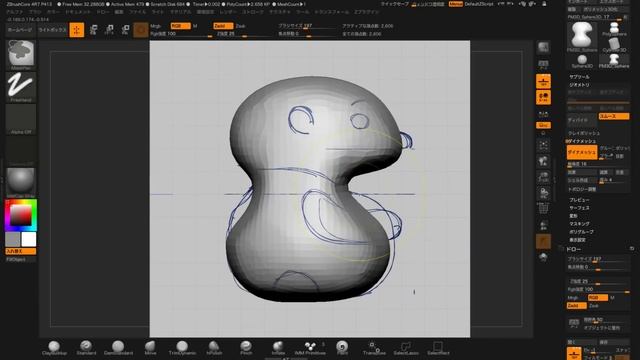Image resolution: width=640 pixels, height=360 pixels.
Task: Adjust the top shelf ブラシサイズ slider
Action: point(306,26)
